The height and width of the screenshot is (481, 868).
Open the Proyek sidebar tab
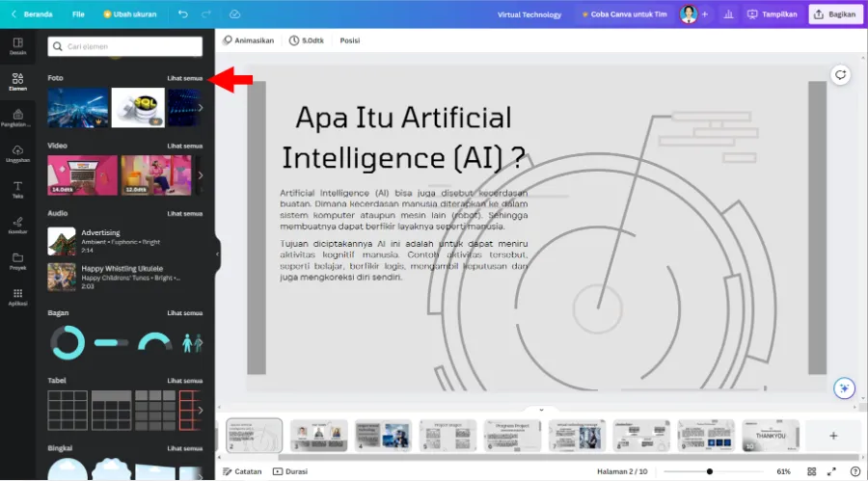17,261
